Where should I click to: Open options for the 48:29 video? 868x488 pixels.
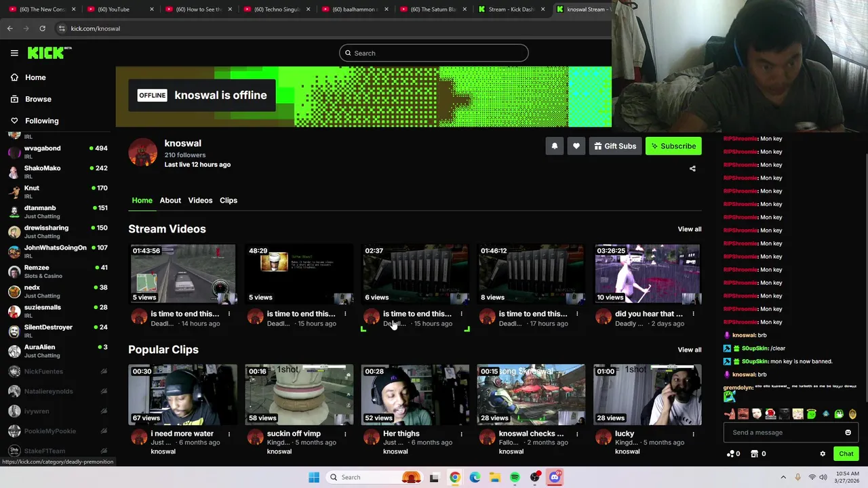coord(345,314)
